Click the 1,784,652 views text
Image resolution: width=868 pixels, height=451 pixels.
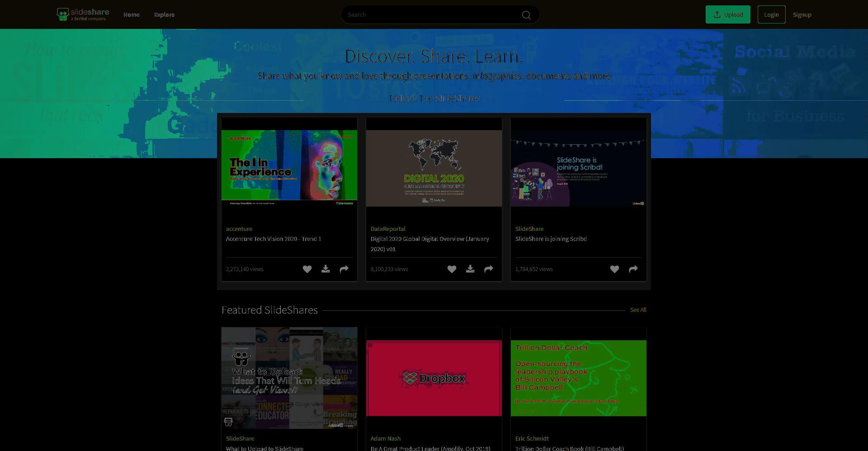[534, 269]
